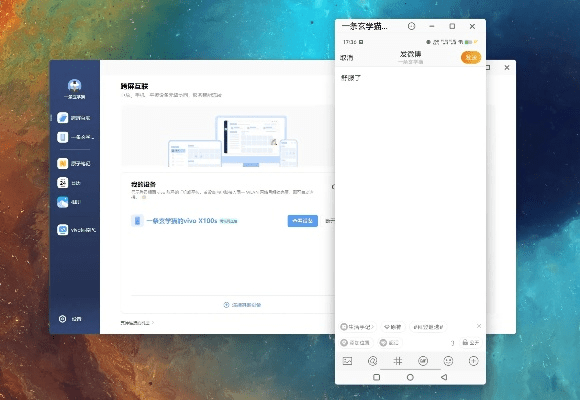
Task: Click the # hashtag topic icon
Action: (398, 361)
